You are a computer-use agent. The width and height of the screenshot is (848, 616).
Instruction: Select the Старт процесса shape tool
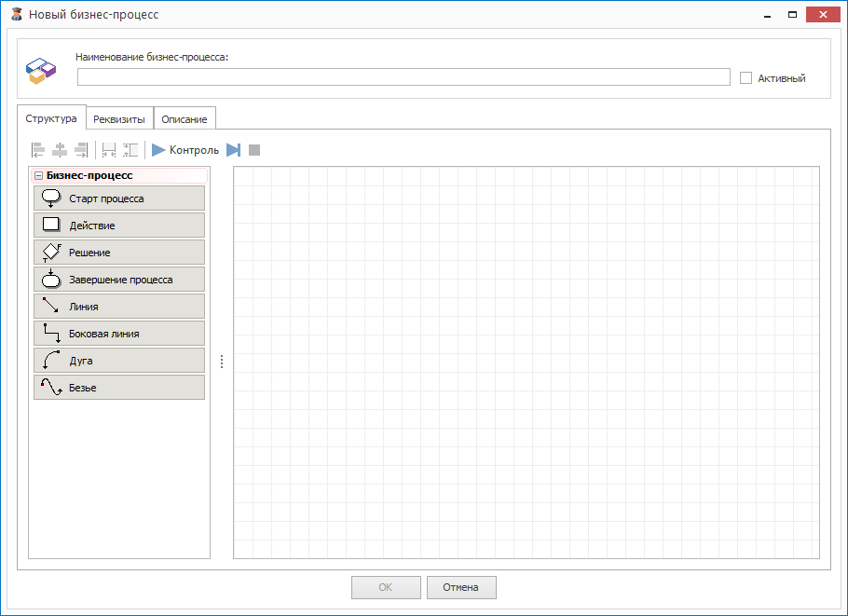[119, 198]
